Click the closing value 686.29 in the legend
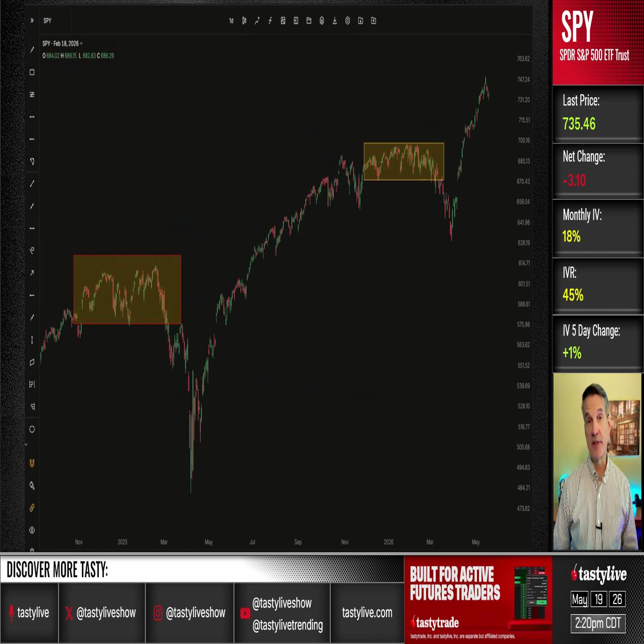This screenshot has width=644, height=644. pos(107,56)
